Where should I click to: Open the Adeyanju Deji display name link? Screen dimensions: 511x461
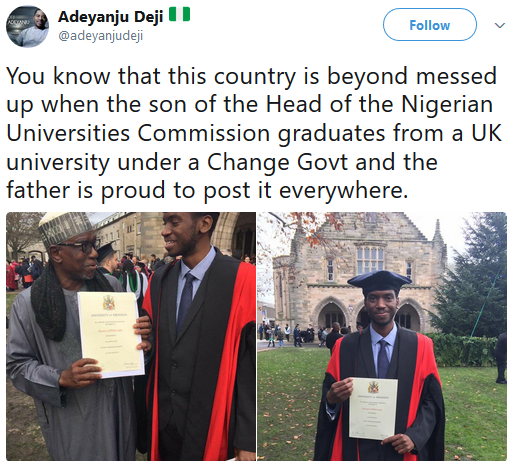coord(110,17)
